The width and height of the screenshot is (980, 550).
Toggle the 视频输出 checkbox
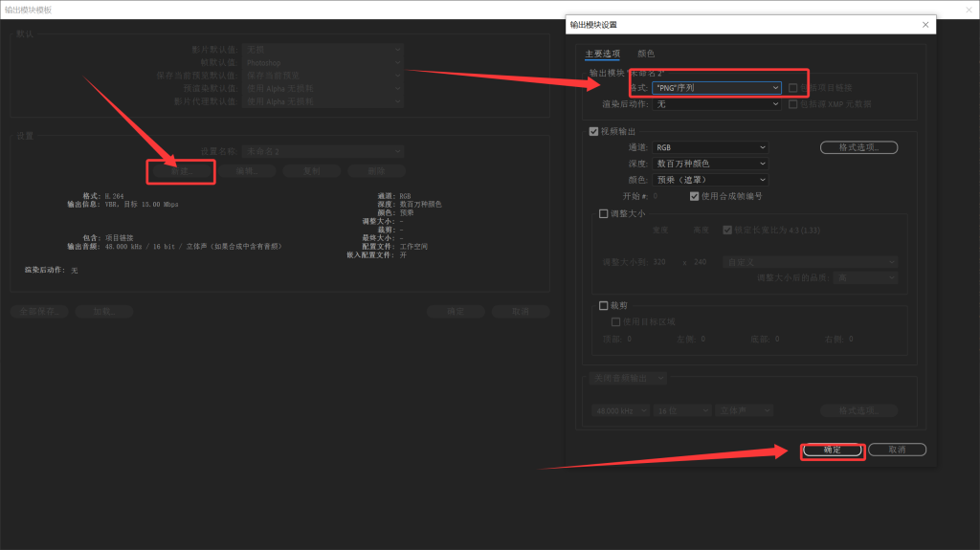tap(594, 131)
